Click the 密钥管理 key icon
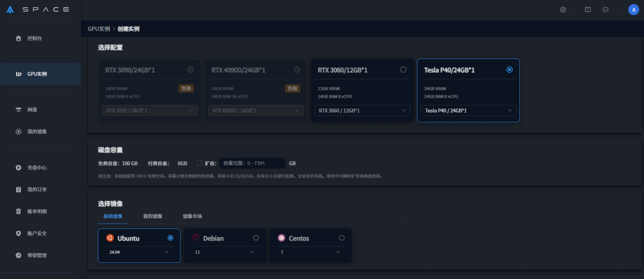The height and width of the screenshot is (279, 644). coord(18,255)
